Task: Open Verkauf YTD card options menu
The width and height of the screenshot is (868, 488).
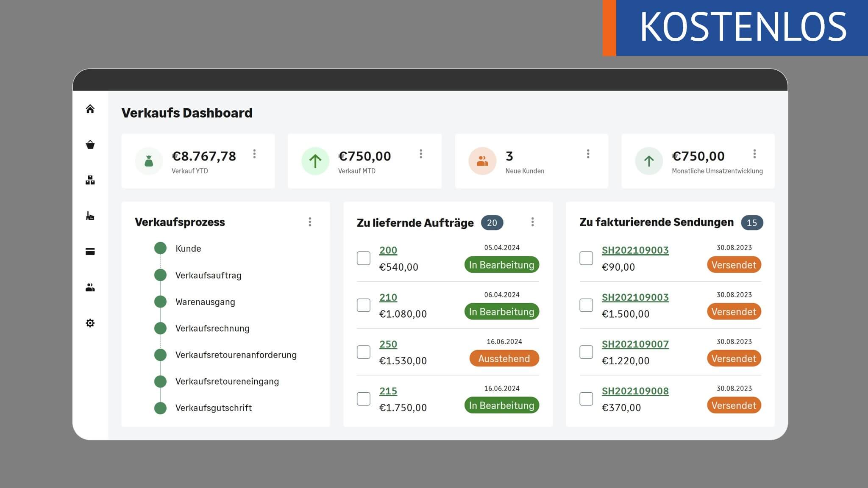Action: click(x=254, y=154)
